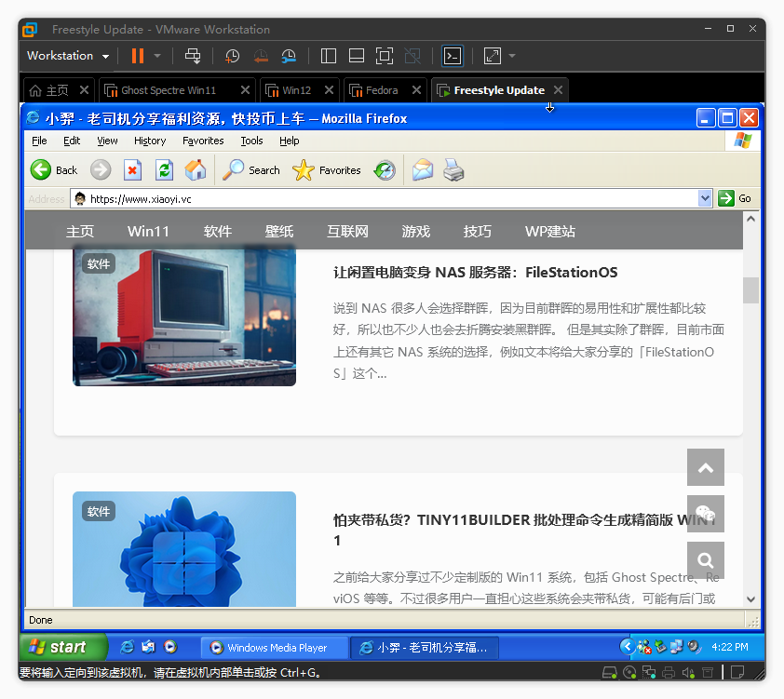Expand the dropdown arrow next to pause button
Image resolution: width=784 pixels, height=699 pixels.
tap(157, 56)
